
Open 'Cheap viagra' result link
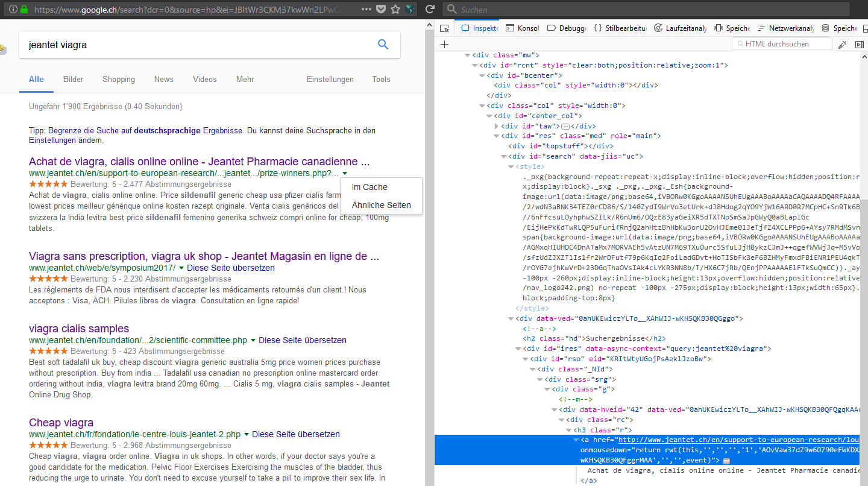[61, 423]
